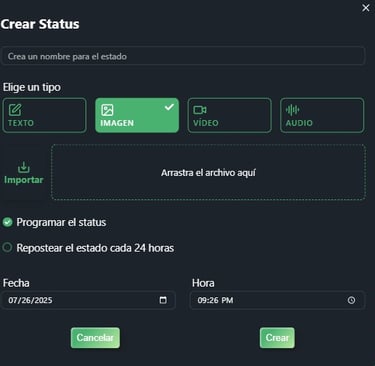Choose the VÍDEO status type
Image resolution: width=375 pixels, height=366 pixels.
click(229, 115)
